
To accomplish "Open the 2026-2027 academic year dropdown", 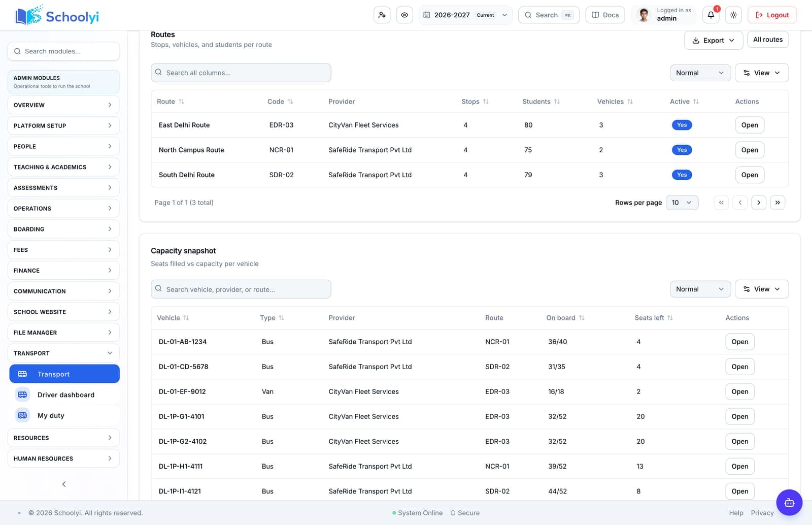I will tap(465, 15).
